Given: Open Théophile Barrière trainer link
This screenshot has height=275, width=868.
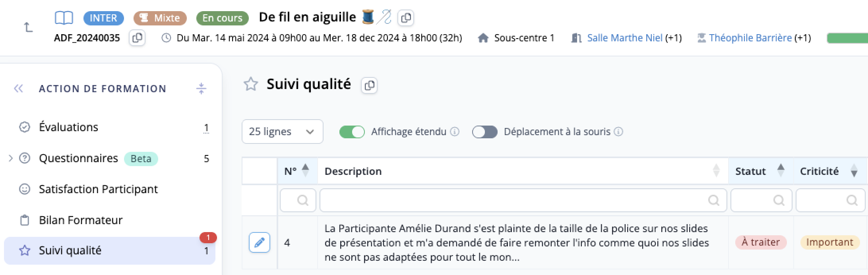Looking at the screenshot, I should (x=750, y=38).
